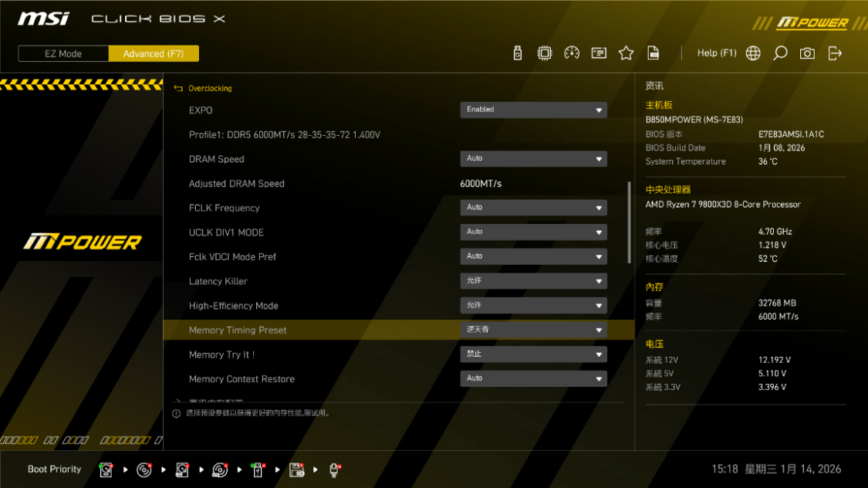The height and width of the screenshot is (488, 868).
Task: Select the Latency Killer label
Action: 218,281
